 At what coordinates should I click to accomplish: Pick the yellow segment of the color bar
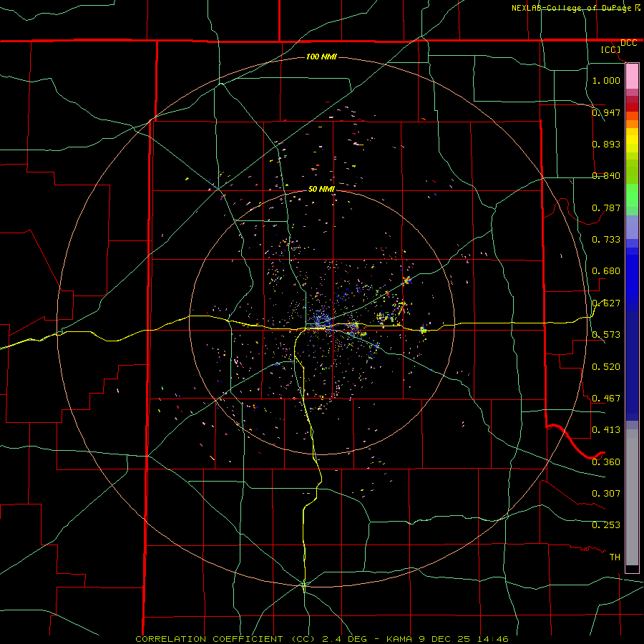pyautogui.click(x=632, y=141)
